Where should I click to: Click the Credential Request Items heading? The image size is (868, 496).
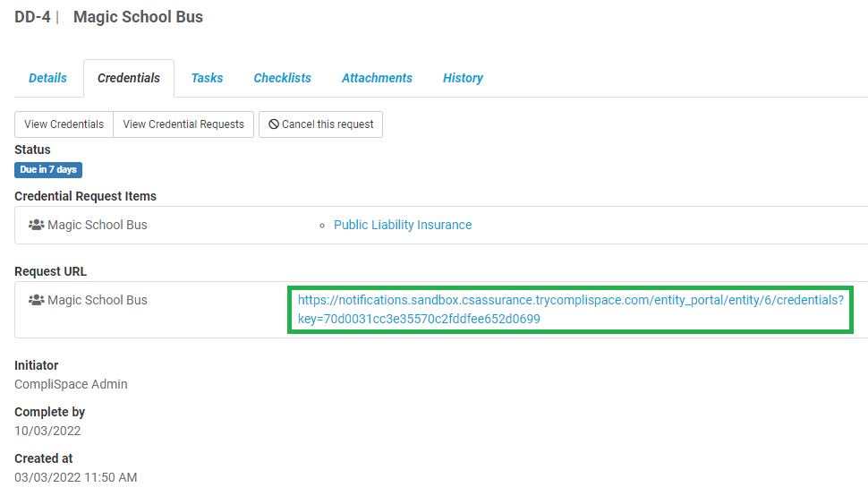(x=85, y=196)
